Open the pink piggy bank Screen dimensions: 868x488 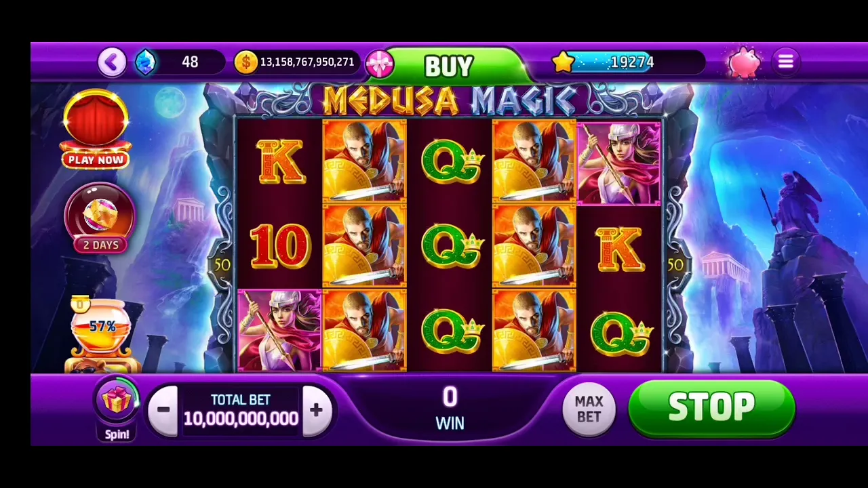pyautogui.click(x=745, y=62)
